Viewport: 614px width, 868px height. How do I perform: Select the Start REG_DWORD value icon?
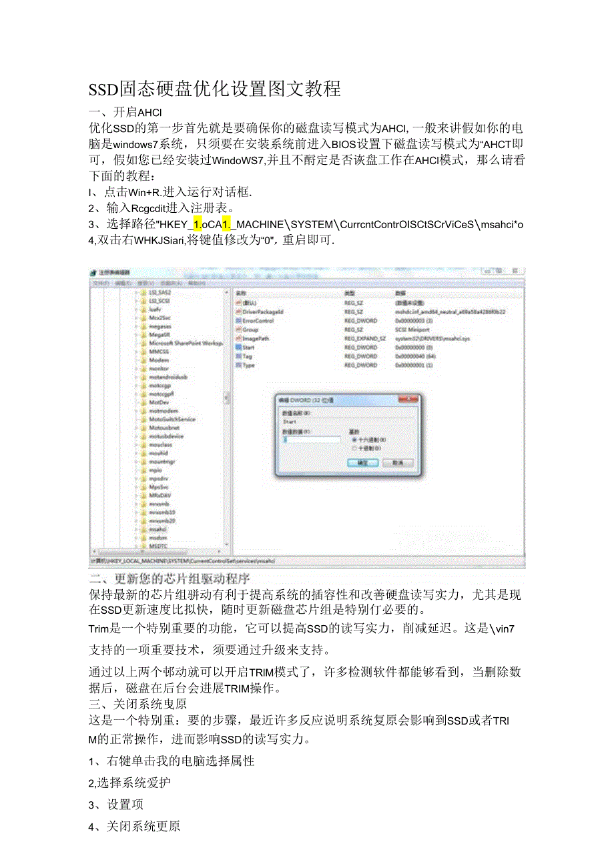(x=238, y=346)
